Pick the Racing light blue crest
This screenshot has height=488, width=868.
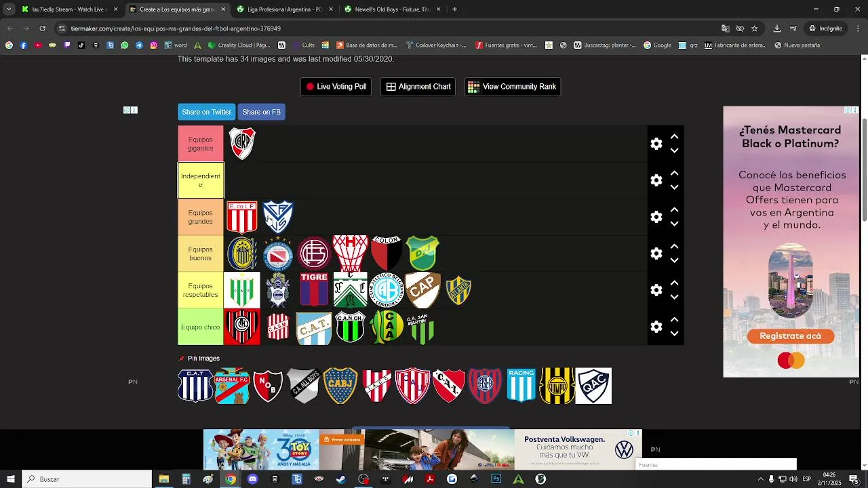pyautogui.click(x=521, y=386)
